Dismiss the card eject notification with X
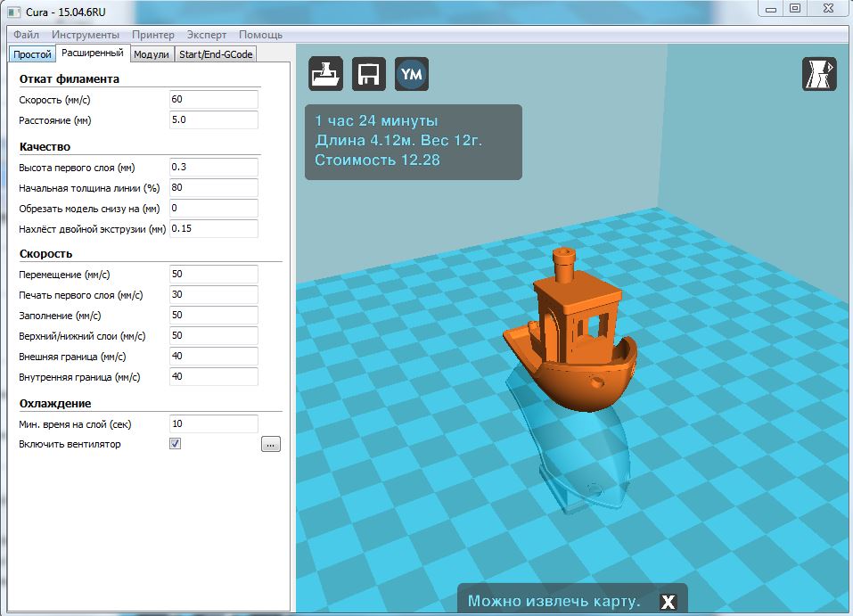Image resolution: width=853 pixels, height=616 pixels. tap(668, 602)
